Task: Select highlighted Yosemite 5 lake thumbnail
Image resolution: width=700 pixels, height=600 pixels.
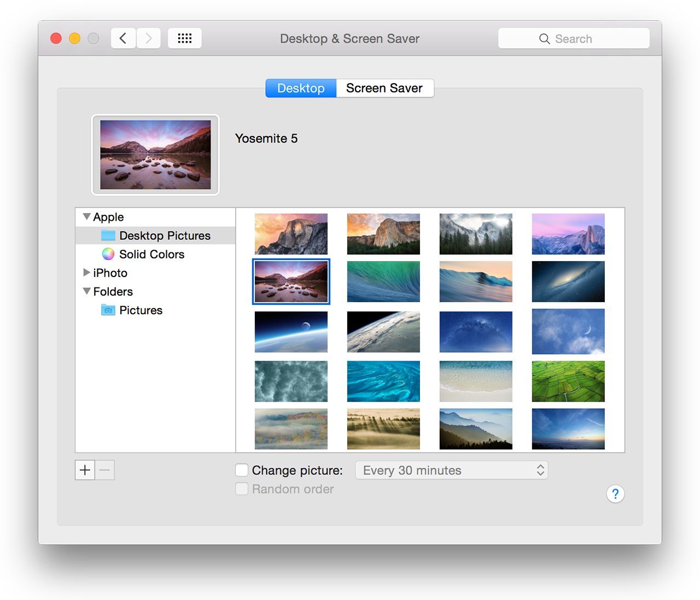Action: coord(291,281)
